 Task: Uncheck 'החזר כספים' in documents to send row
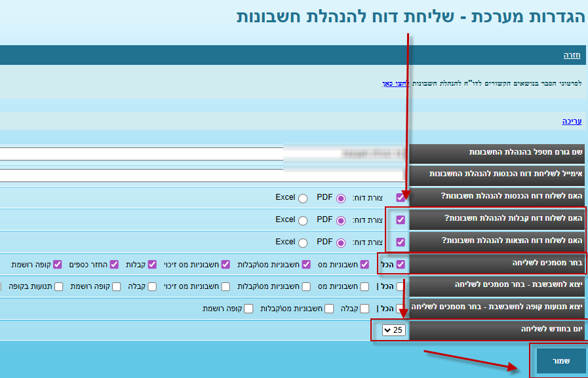pyautogui.click(x=114, y=265)
